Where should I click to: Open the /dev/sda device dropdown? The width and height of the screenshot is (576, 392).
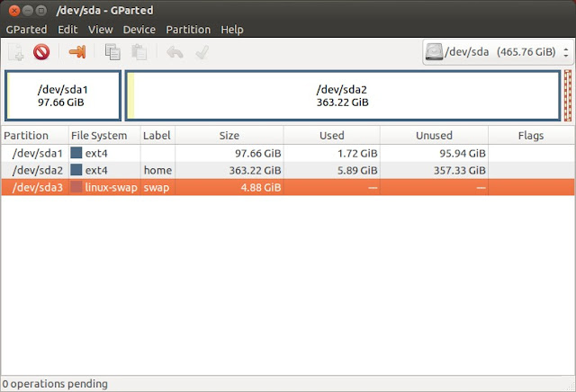(498, 52)
